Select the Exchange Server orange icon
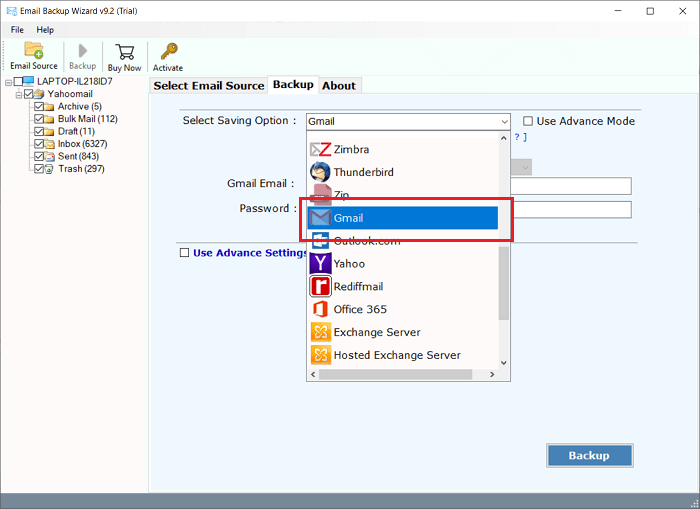Image resolution: width=700 pixels, height=509 pixels. [320, 332]
